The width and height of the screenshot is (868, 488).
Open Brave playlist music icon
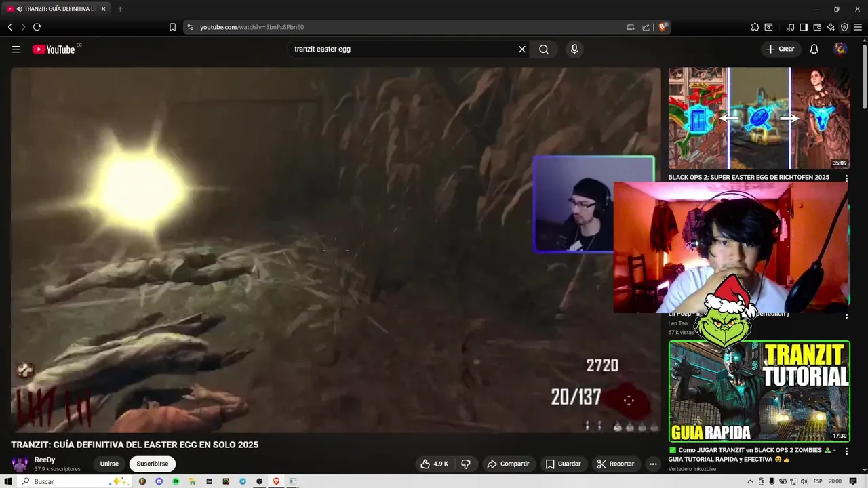point(790,27)
